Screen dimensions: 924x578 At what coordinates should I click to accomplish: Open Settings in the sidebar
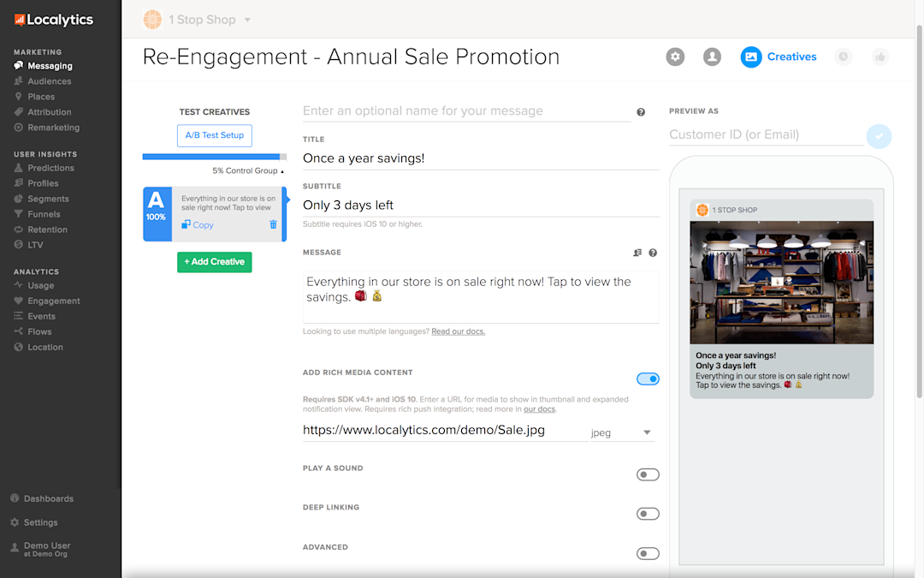34,522
